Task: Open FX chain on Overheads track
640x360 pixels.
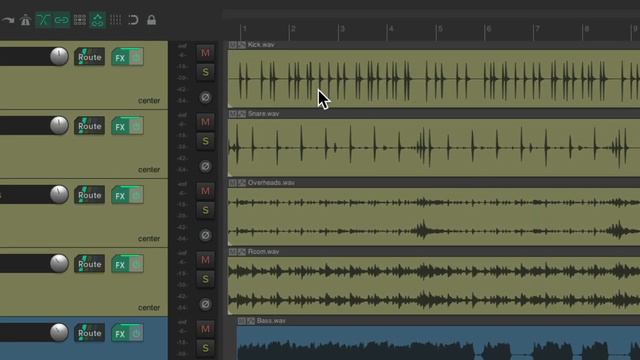Action: pos(120,196)
